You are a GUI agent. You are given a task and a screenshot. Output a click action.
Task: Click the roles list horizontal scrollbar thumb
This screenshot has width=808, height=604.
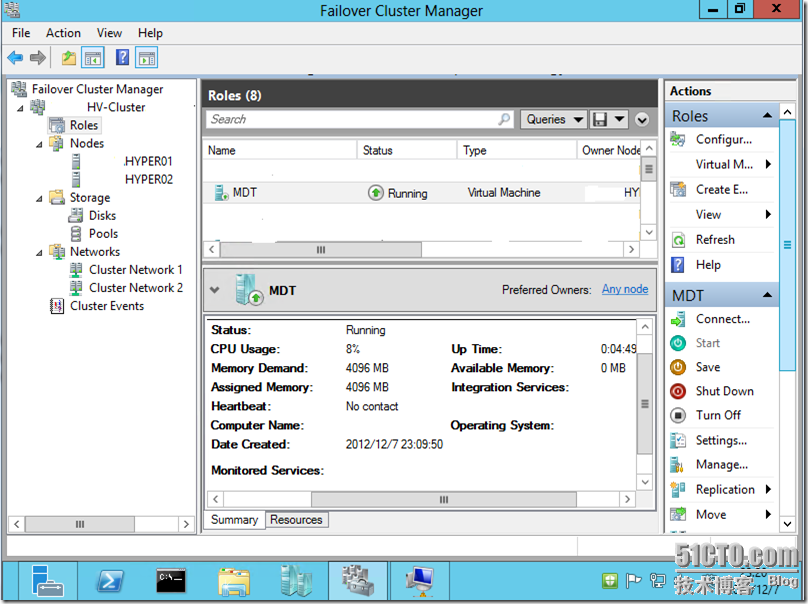click(321, 250)
